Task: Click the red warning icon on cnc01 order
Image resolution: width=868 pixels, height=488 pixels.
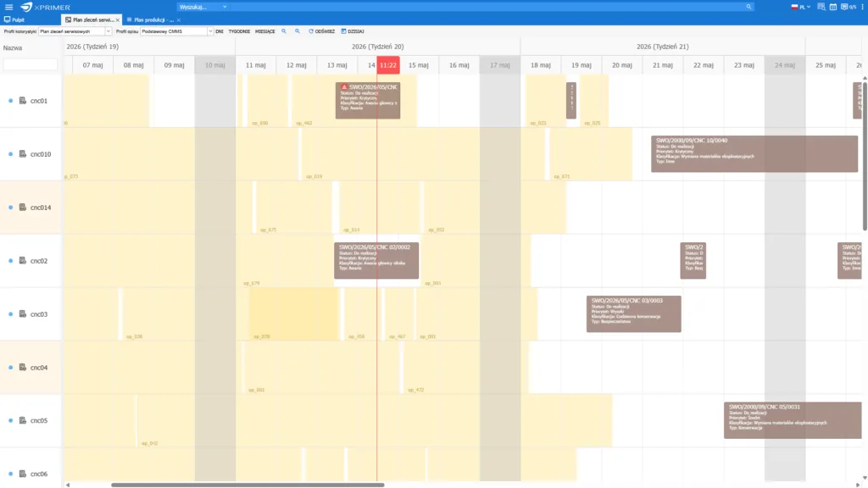Action: coord(344,87)
